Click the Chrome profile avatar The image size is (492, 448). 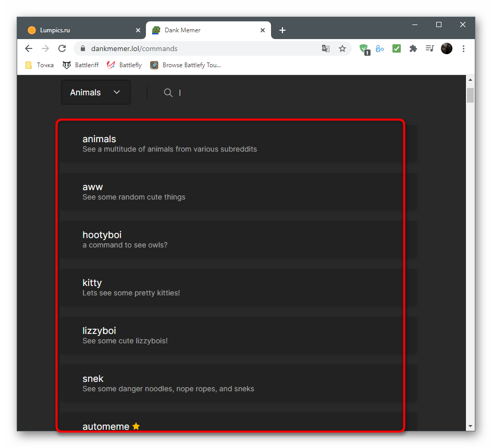447,48
